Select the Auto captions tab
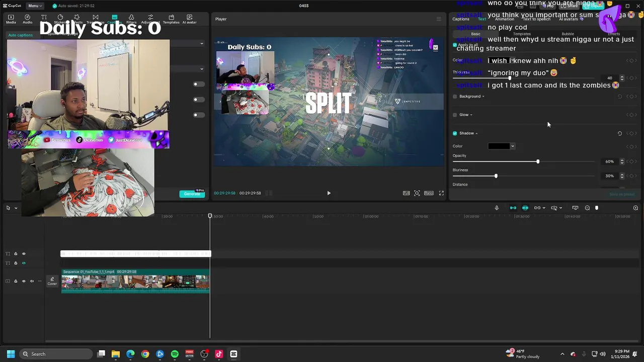The height and width of the screenshot is (362, 644). 21,35
